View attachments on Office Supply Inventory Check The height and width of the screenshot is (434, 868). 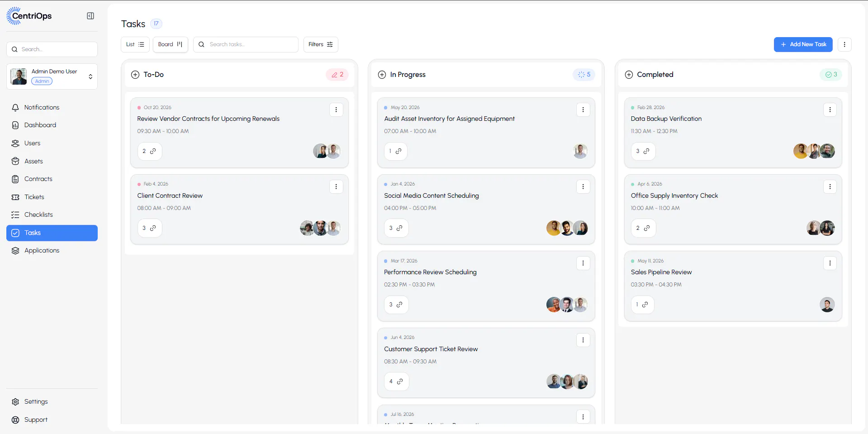(643, 228)
